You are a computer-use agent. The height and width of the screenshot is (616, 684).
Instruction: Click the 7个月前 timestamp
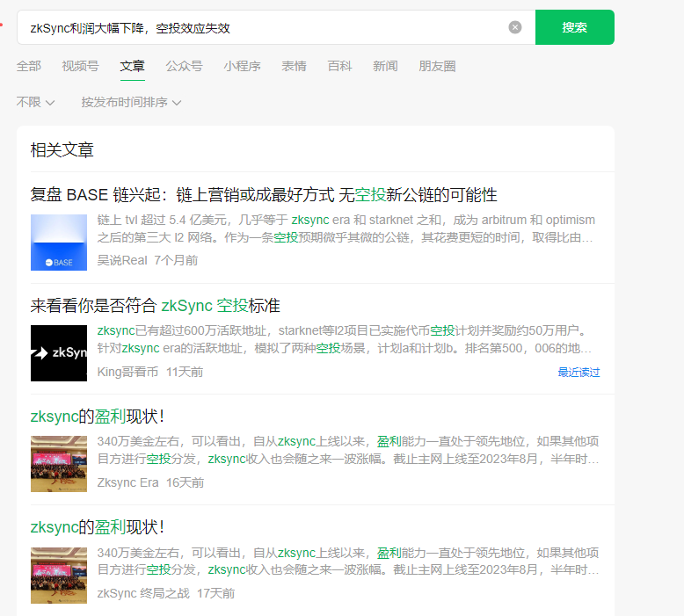tap(176, 260)
